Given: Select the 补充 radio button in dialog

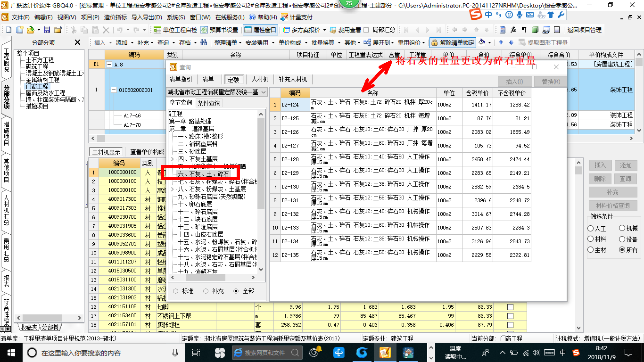Looking at the screenshot, I should click(206, 291).
